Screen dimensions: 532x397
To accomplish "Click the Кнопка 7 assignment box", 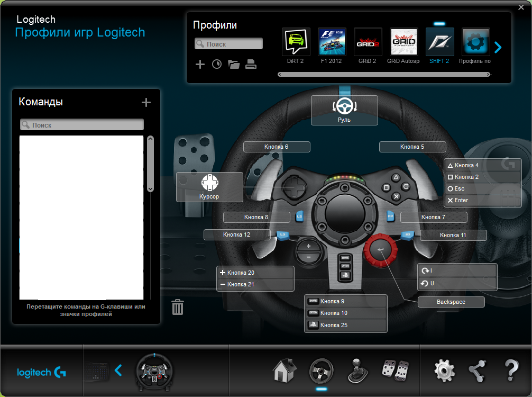I will click(x=434, y=217).
